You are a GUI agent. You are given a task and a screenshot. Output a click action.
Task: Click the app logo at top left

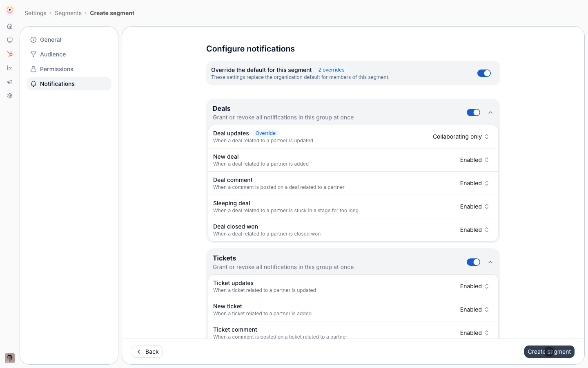pyautogui.click(x=10, y=10)
